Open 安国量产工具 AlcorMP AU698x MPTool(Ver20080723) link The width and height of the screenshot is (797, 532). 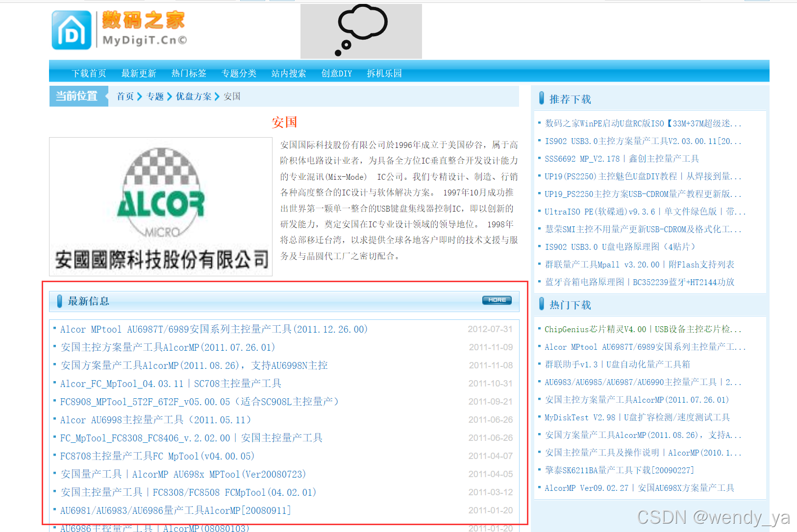183,474
